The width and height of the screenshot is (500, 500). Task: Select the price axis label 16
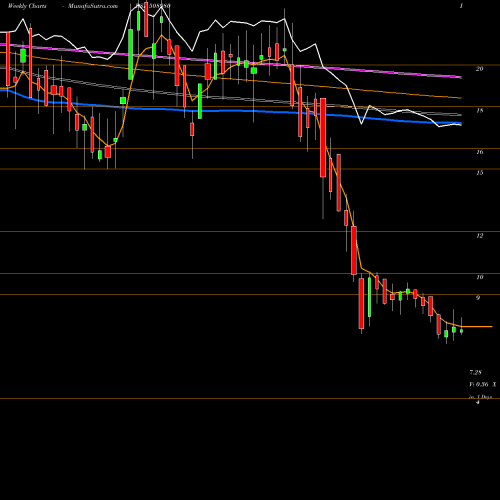coord(479,152)
